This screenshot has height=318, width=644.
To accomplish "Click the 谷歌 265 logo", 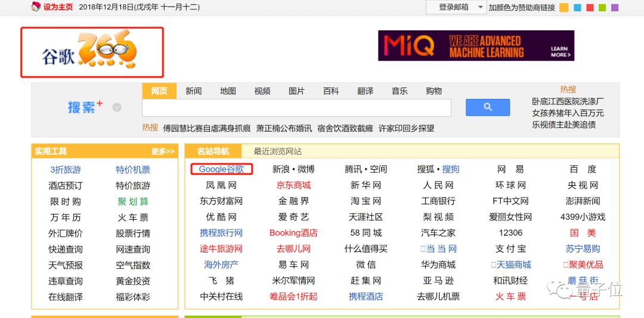I will 92,52.
